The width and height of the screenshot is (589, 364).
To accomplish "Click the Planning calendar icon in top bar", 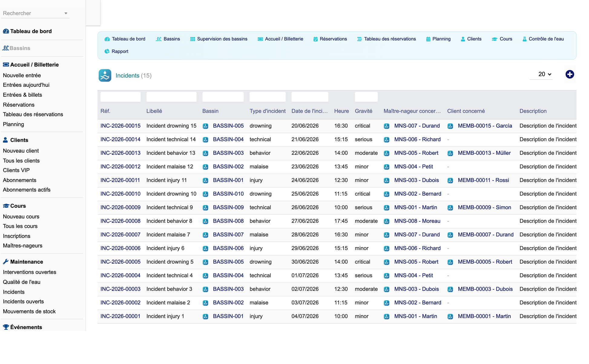I will tap(428, 39).
